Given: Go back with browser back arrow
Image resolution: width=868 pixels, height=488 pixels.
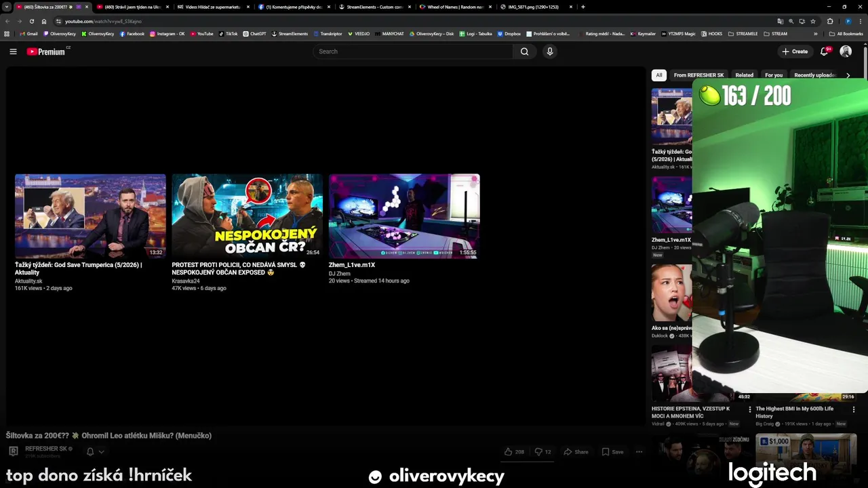Looking at the screenshot, I should coord(7,21).
